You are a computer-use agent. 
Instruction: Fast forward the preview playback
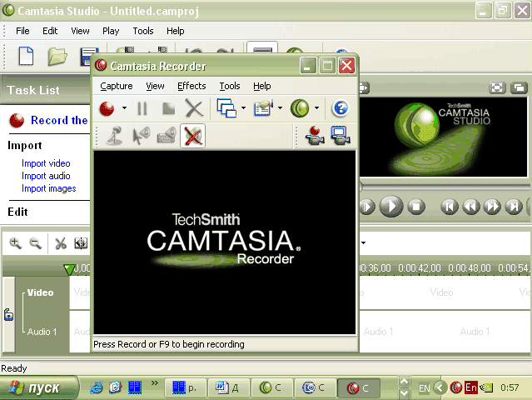click(492, 206)
